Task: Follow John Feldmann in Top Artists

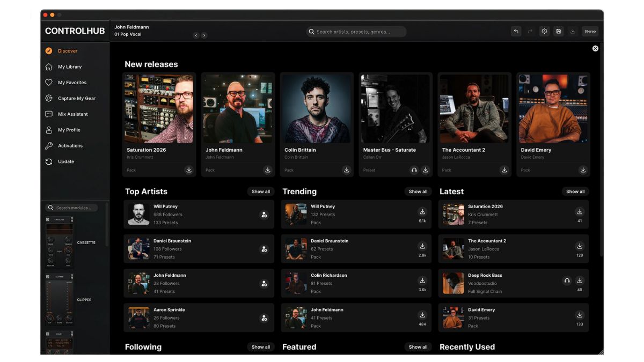Action: [264, 284]
